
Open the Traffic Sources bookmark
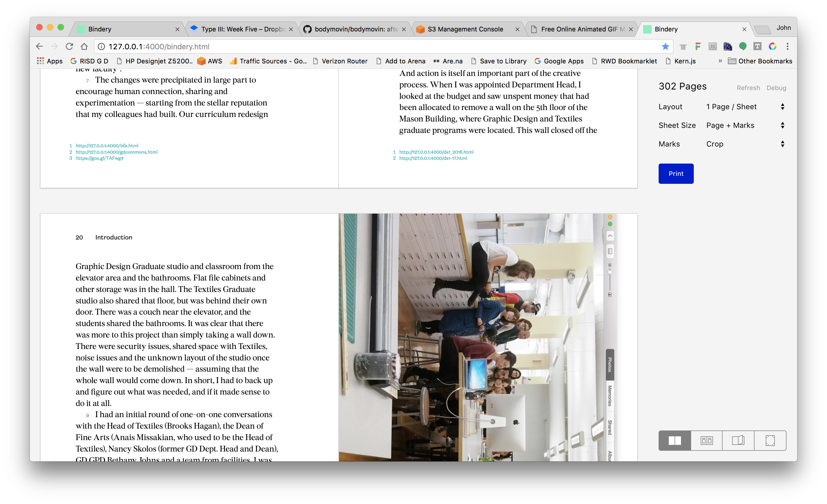[x=269, y=61]
